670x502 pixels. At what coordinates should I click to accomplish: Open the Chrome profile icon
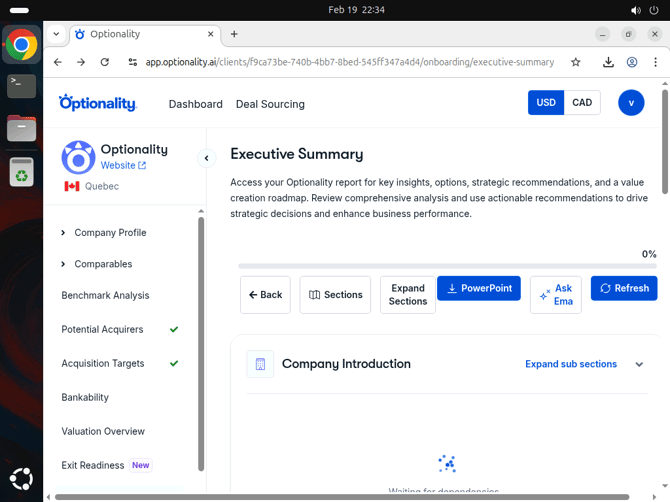[632, 62]
